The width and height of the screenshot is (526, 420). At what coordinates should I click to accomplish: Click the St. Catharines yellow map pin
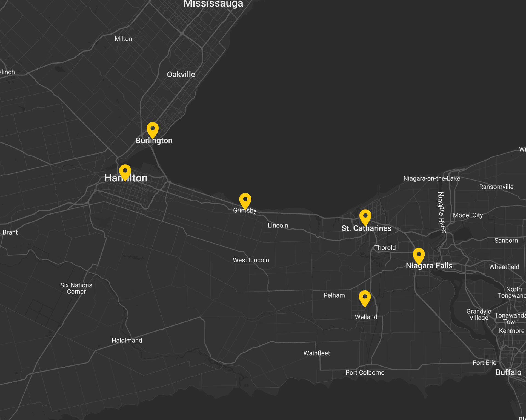click(x=365, y=218)
